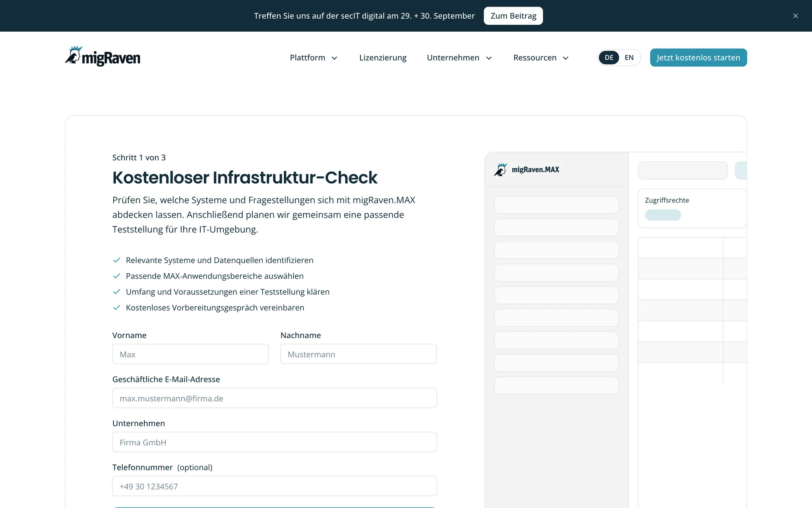Select DE language option
This screenshot has width=812, height=508.
609,58
